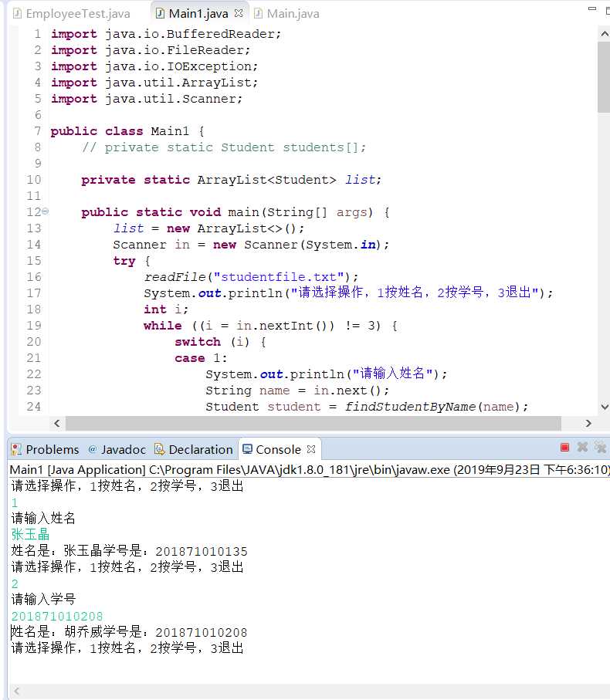Click the editor horizontal scrollbar thumb
The width and height of the screenshot is (610, 700).
pos(313,423)
